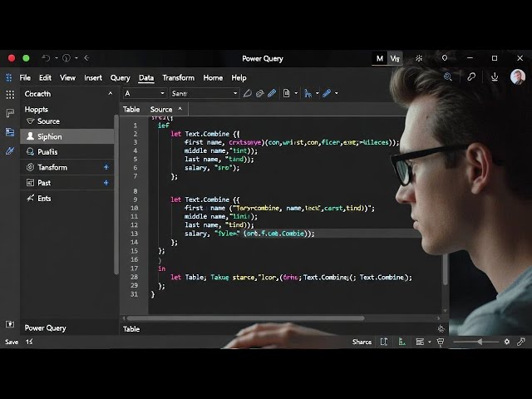Screen dimensions: 532x399
Task: Click the app grid icon left of File
Action: click(x=9, y=77)
